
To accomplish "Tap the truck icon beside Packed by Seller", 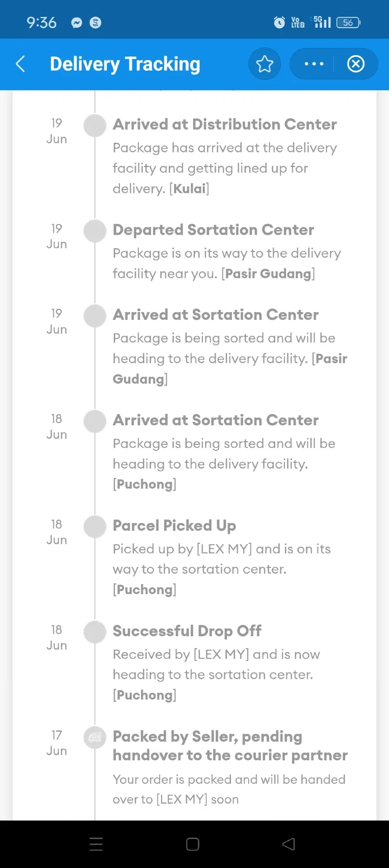I will pos(95,737).
